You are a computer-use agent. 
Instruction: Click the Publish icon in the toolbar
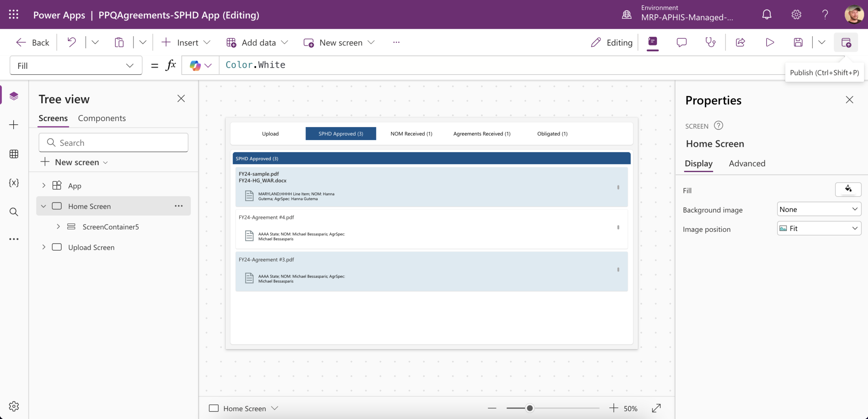pyautogui.click(x=846, y=42)
